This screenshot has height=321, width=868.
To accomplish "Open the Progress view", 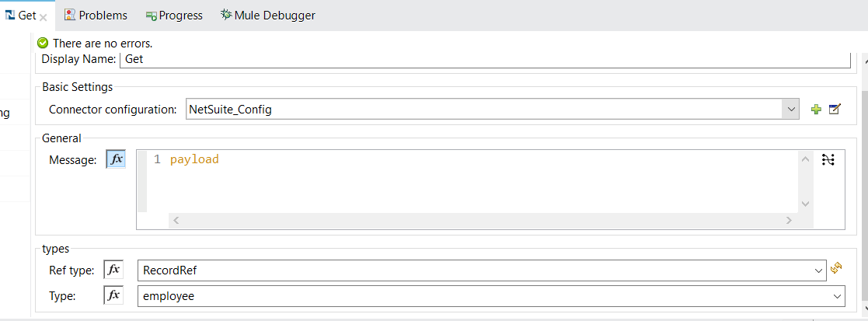I will pyautogui.click(x=174, y=16).
